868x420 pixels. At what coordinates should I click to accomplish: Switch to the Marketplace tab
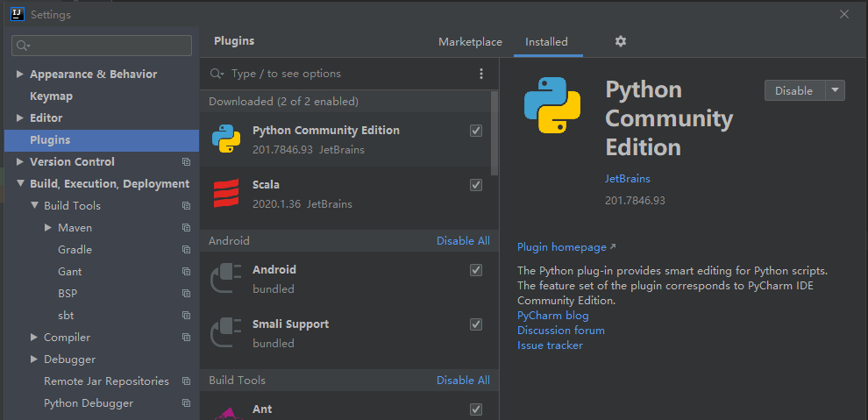point(470,42)
